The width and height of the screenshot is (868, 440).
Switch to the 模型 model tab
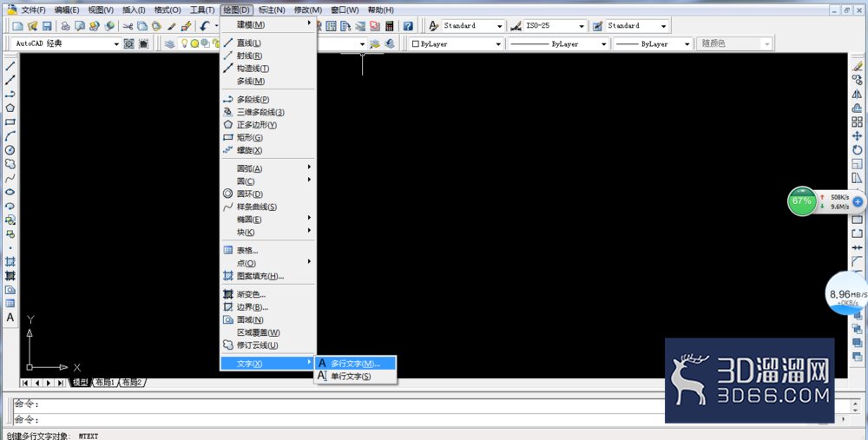pyautogui.click(x=80, y=383)
